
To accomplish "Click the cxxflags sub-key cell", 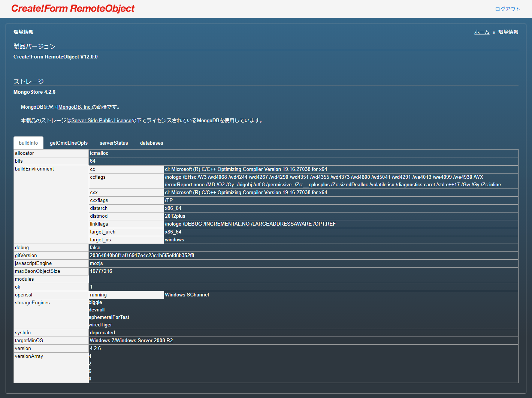I will click(127, 200).
